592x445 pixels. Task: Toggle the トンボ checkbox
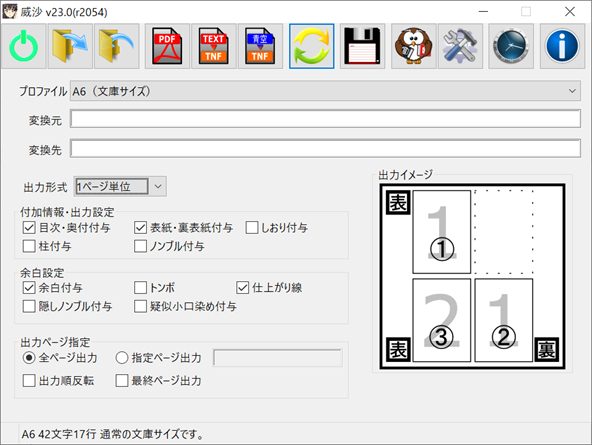pyautogui.click(x=140, y=288)
